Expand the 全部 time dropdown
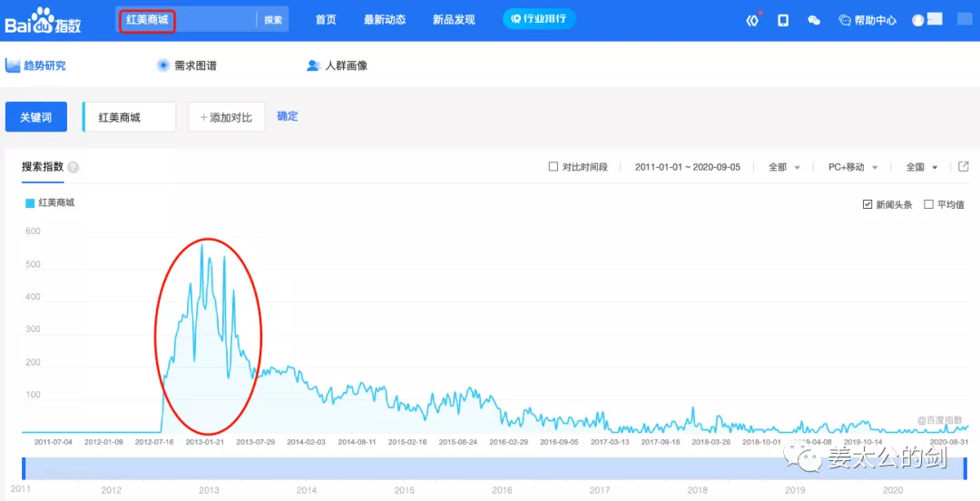Image resolution: width=980 pixels, height=501 pixels. (x=784, y=167)
